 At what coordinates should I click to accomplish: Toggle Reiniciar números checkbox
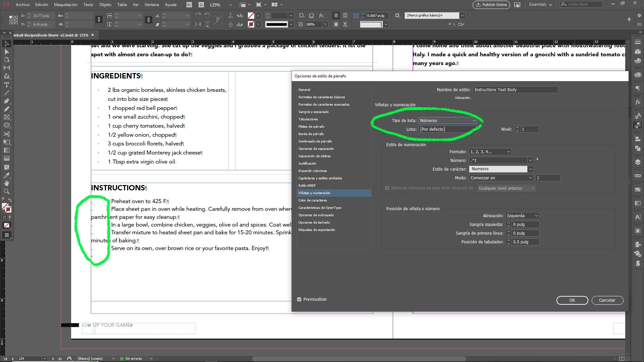point(387,188)
